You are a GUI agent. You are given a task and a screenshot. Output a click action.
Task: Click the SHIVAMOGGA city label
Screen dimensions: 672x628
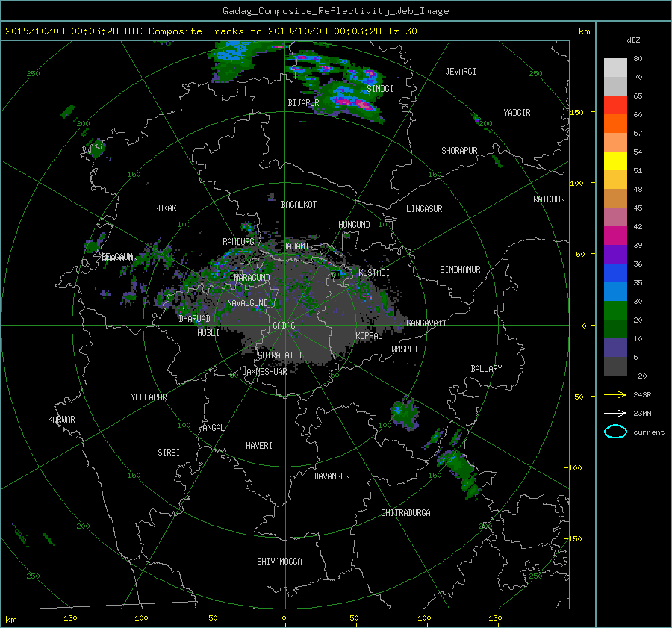tap(279, 562)
